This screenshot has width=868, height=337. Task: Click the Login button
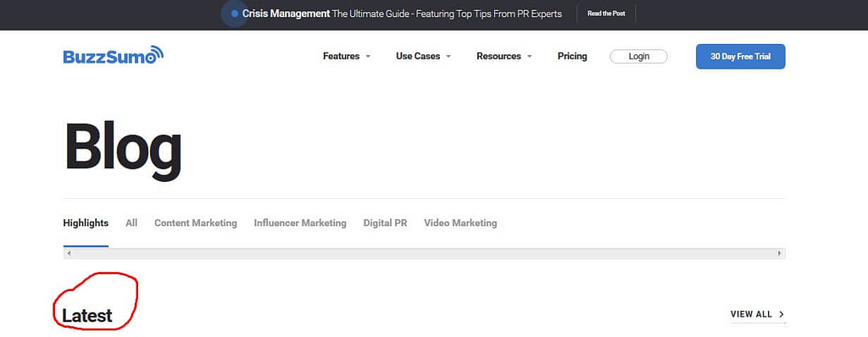pyautogui.click(x=639, y=57)
